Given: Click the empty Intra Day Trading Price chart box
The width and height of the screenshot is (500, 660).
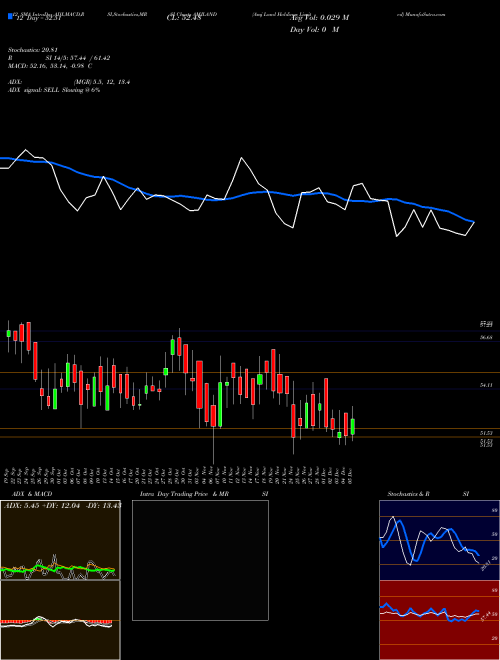Looking at the screenshot, I should pyautogui.click(x=200, y=560).
